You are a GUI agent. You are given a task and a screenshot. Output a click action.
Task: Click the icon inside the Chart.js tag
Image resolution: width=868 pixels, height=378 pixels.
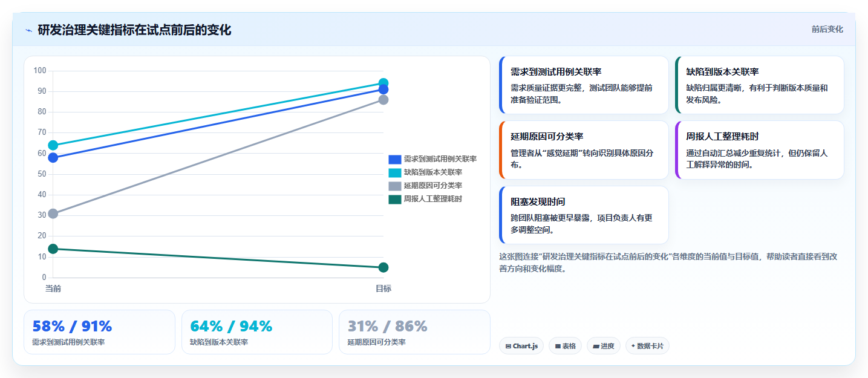click(508, 347)
